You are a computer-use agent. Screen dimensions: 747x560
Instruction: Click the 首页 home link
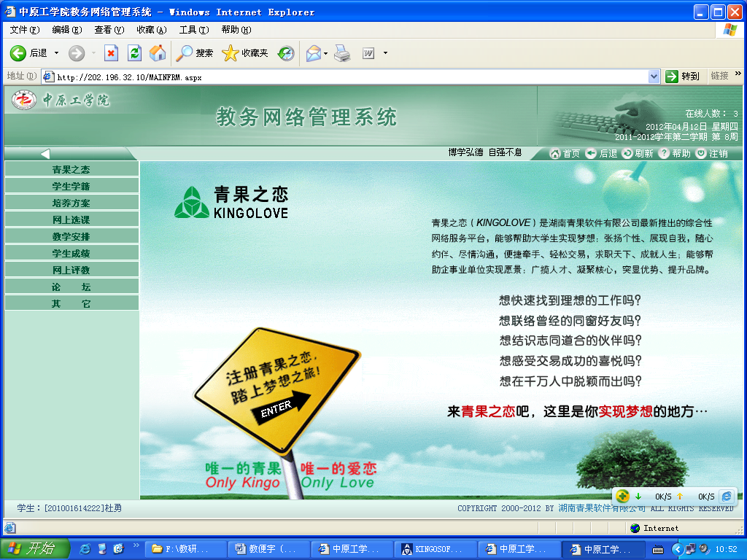(x=565, y=153)
